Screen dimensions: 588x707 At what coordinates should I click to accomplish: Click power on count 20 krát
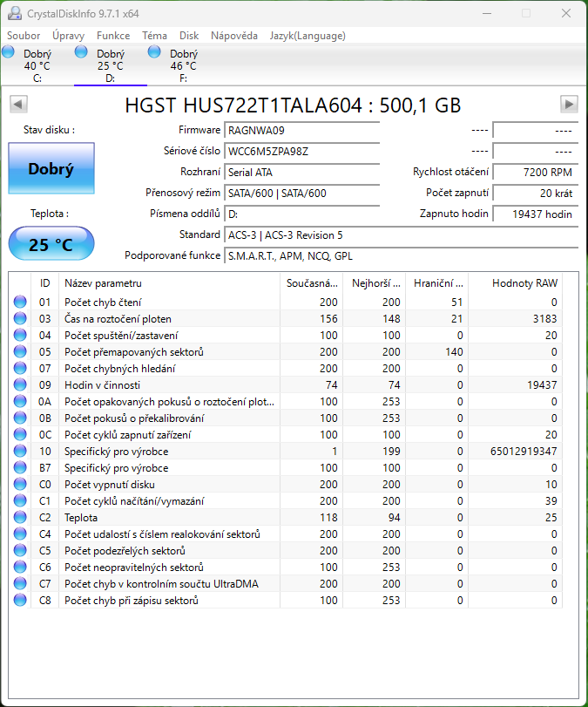click(x=535, y=193)
